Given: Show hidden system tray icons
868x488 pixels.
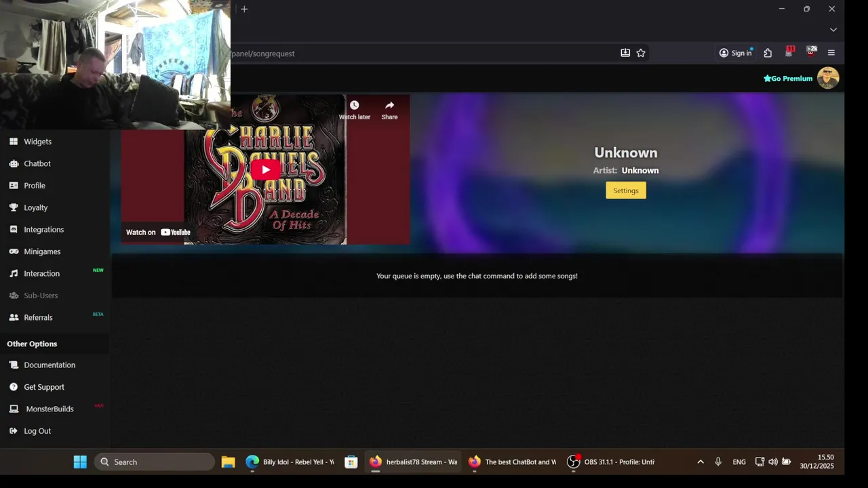Looking at the screenshot, I should pyautogui.click(x=701, y=462).
